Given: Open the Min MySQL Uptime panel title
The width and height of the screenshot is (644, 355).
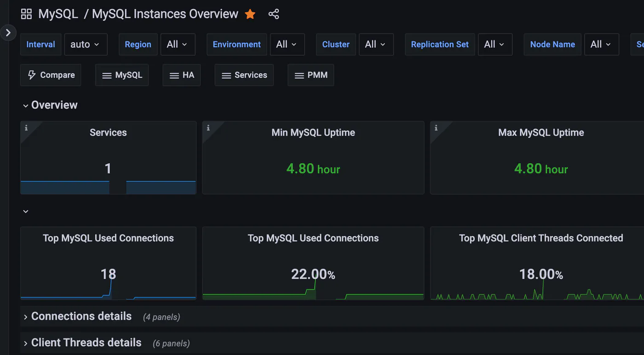Looking at the screenshot, I should 313,132.
